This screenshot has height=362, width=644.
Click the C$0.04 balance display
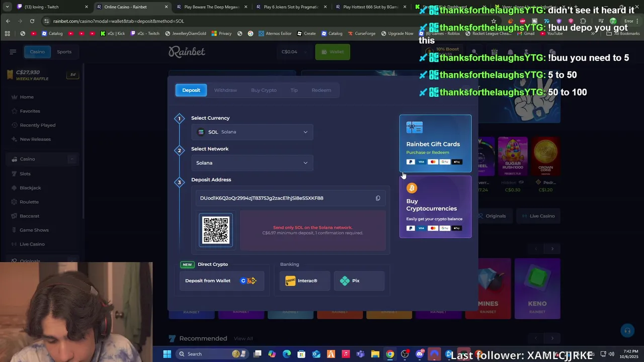(289, 52)
